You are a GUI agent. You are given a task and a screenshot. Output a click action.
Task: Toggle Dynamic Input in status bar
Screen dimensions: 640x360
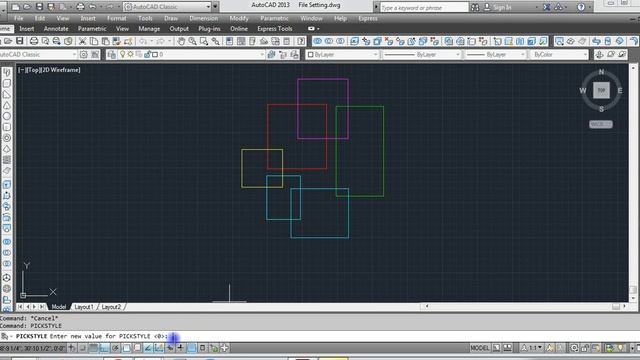coord(170,348)
